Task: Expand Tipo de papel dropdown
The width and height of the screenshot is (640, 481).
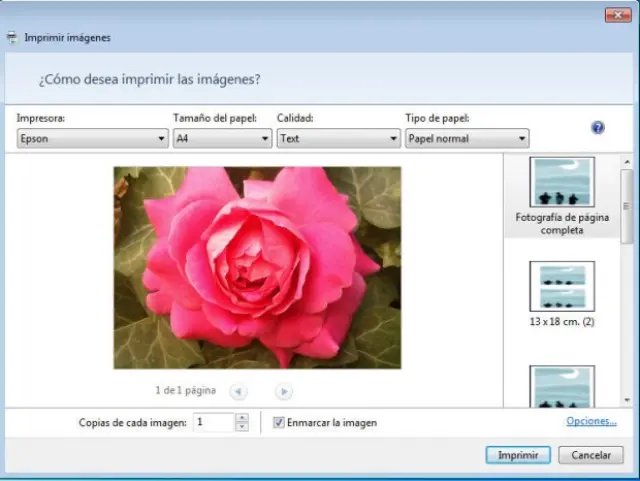Action: (x=466, y=139)
